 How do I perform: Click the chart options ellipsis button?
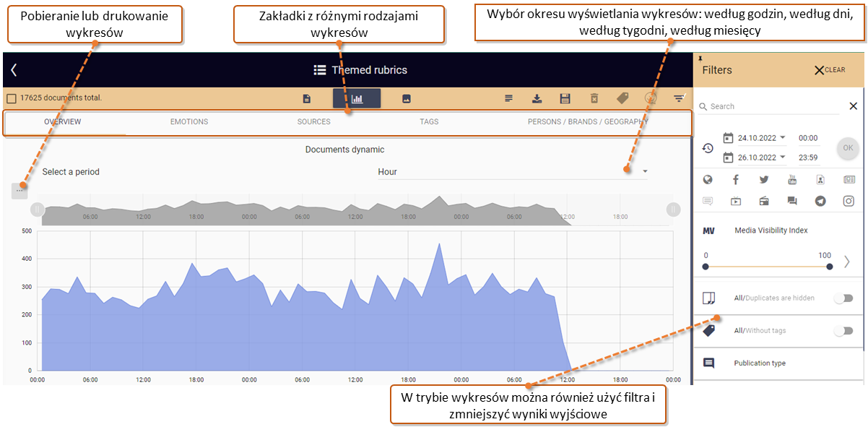[19, 191]
